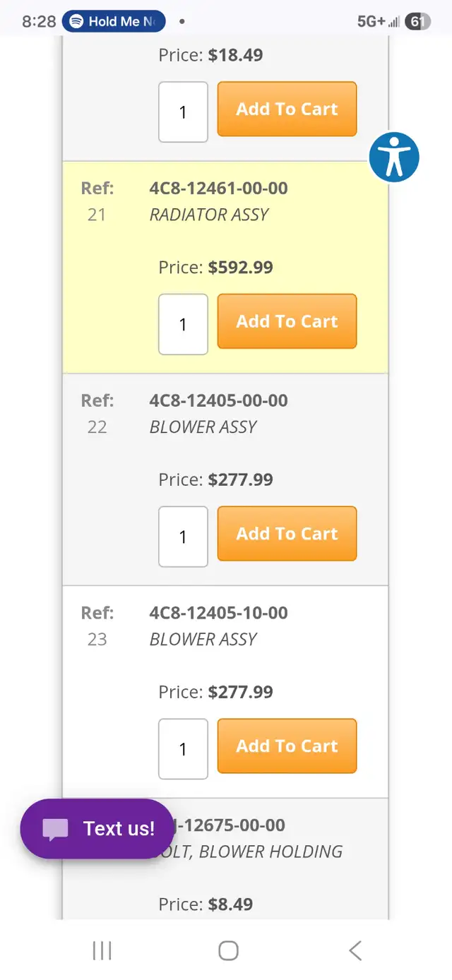Tap the battery indicator in status bar
Viewport: 452px width, 980px height.
(417, 21)
